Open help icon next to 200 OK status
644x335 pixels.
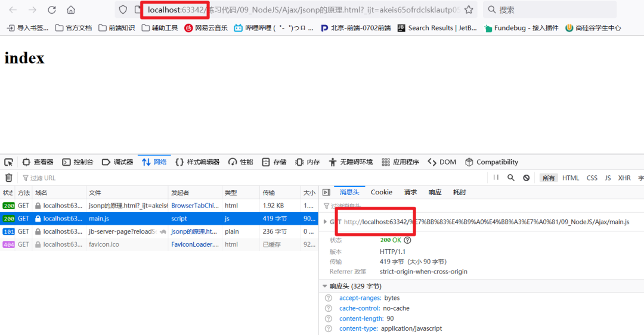coord(407,240)
